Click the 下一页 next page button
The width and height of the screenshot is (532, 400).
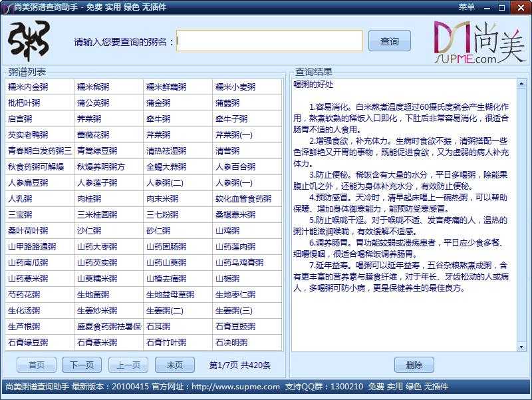[80, 364]
